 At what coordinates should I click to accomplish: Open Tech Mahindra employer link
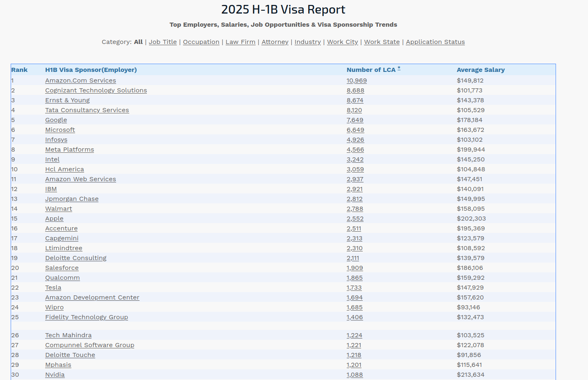(x=68, y=335)
